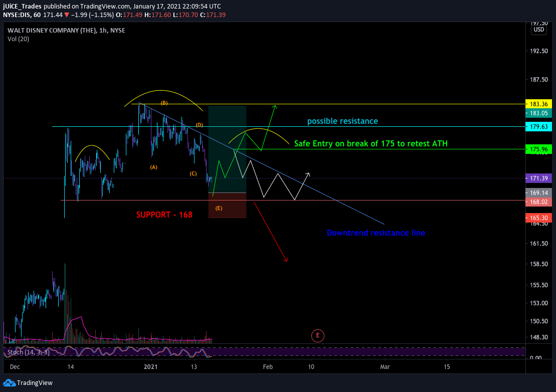This screenshot has height=392, width=556.
Task: Click the TradingView logo icon
Action: click(x=9, y=383)
